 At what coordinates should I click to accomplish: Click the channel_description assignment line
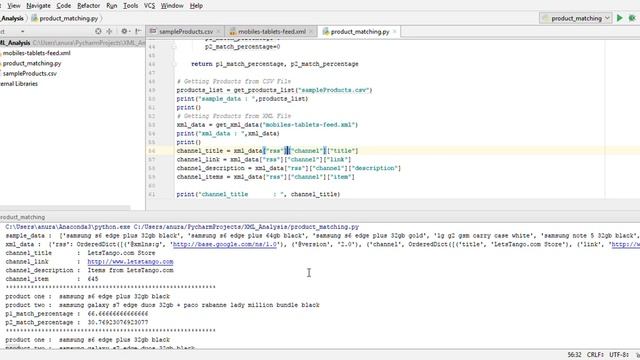coord(289,168)
